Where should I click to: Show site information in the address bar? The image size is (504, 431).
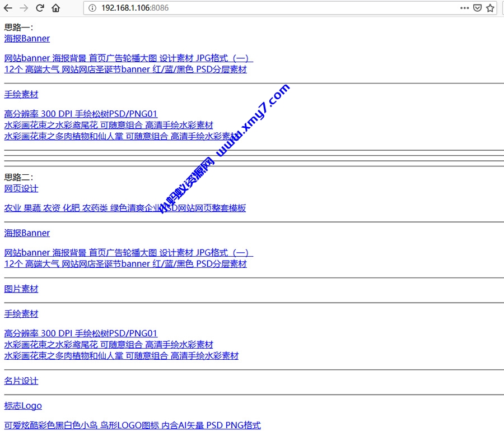pyautogui.click(x=92, y=8)
